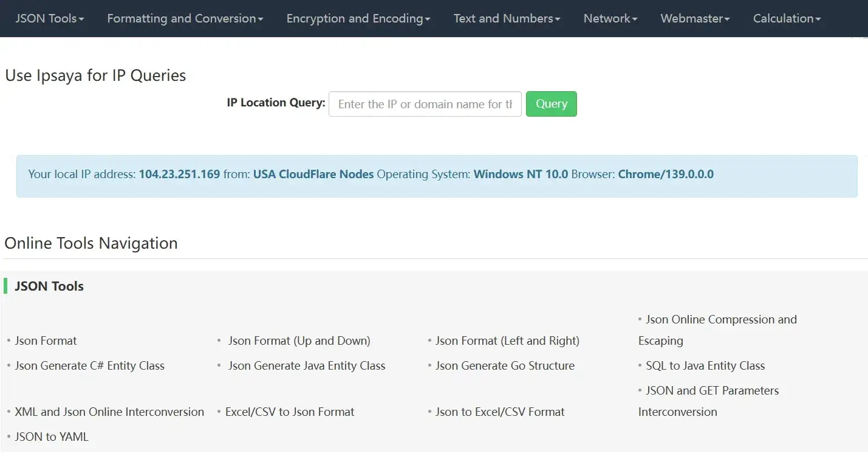The image size is (868, 456).
Task: Open XML and Json Online Interconversion
Action: point(109,412)
